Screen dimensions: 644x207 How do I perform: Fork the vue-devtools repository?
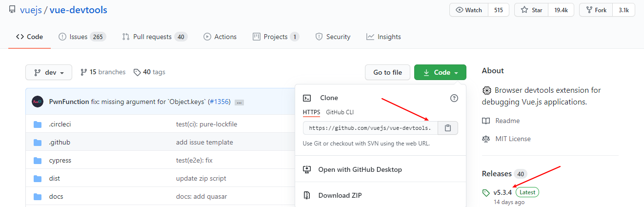(x=596, y=10)
